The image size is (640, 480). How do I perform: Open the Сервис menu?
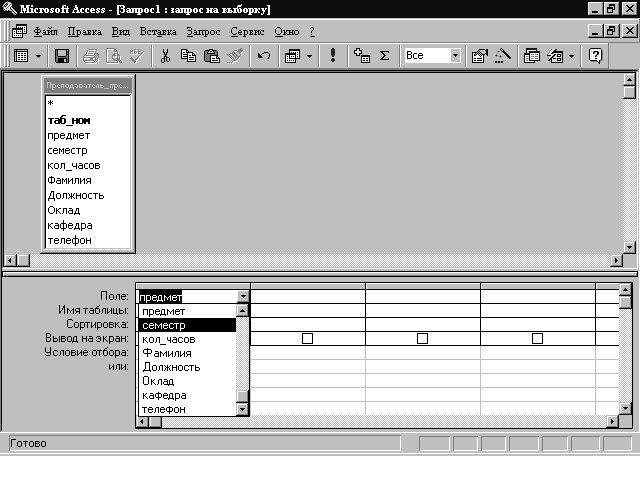tap(247, 31)
